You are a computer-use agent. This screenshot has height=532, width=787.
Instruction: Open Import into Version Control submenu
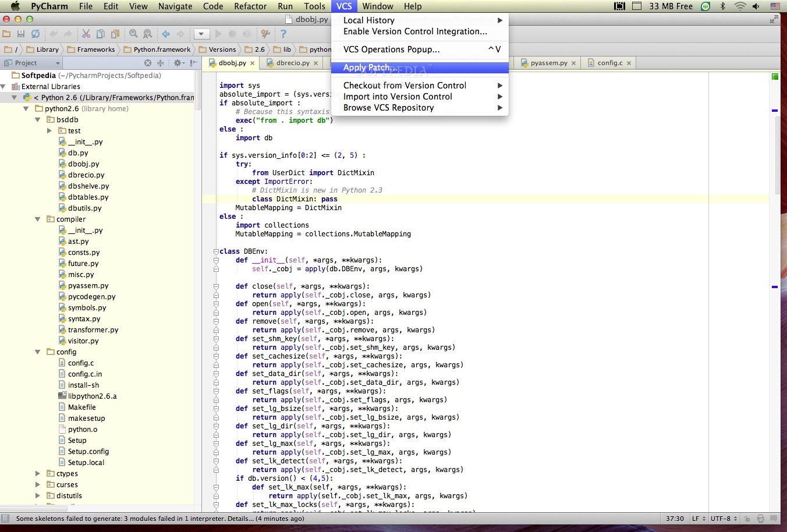[420, 97]
